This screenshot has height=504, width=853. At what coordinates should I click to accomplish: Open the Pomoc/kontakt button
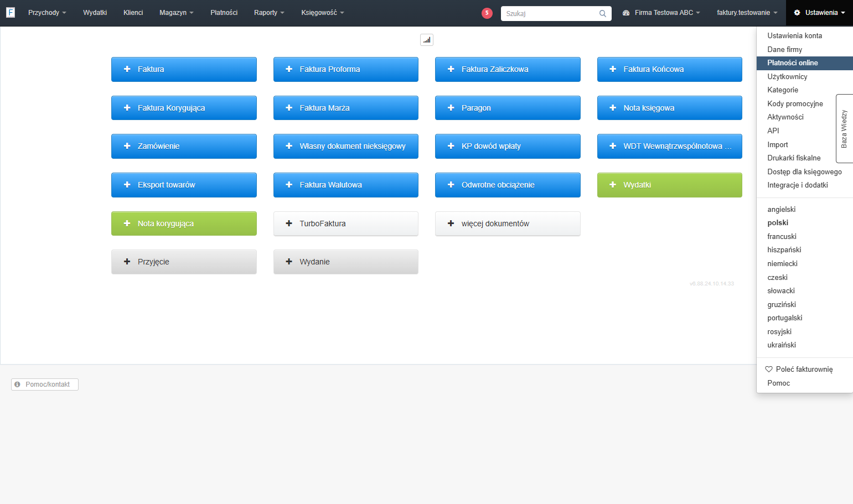click(x=45, y=385)
